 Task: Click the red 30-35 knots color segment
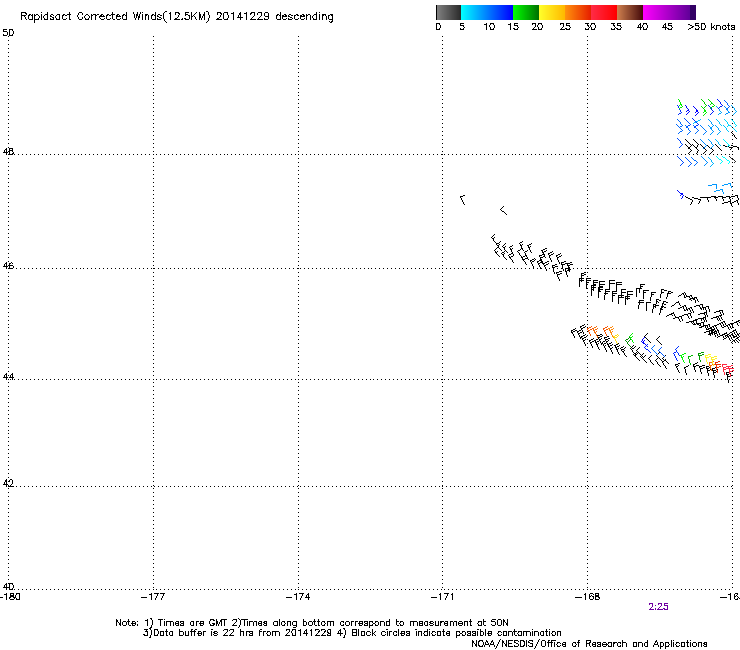click(604, 12)
